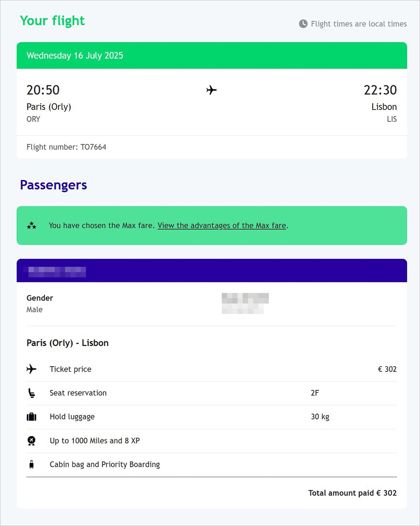The image size is (420, 526).
Task: Click the Passengers section heading
Action: 53,185
